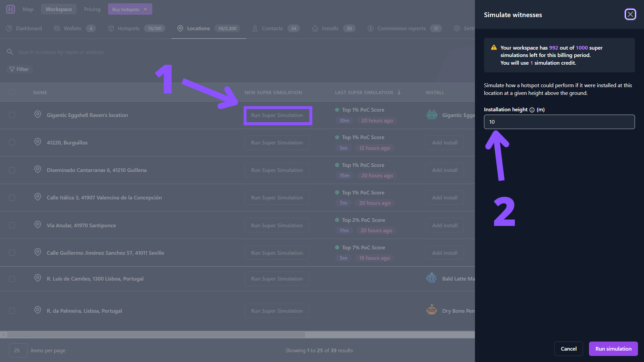The image size is (644, 362).
Task: Sort by the NAME column header
Action: (40, 93)
